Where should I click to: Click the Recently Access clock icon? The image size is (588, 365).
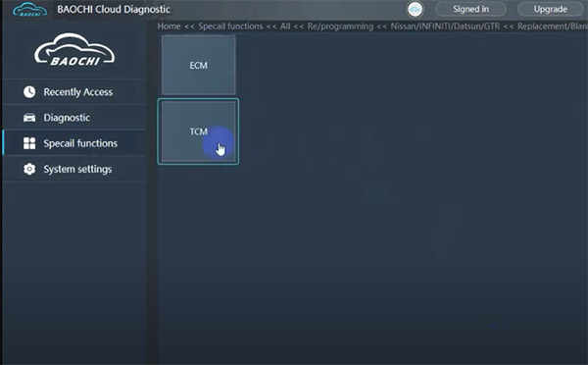(x=29, y=91)
